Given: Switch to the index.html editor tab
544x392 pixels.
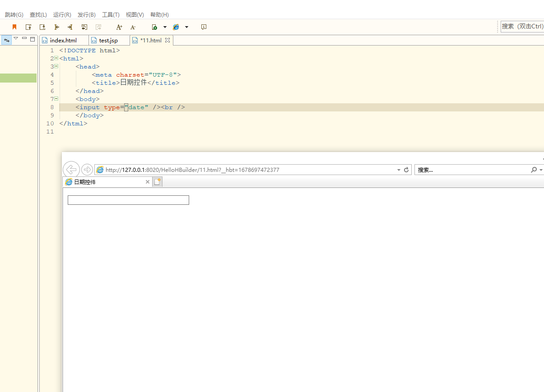Looking at the screenshot, I should point(64,40).
